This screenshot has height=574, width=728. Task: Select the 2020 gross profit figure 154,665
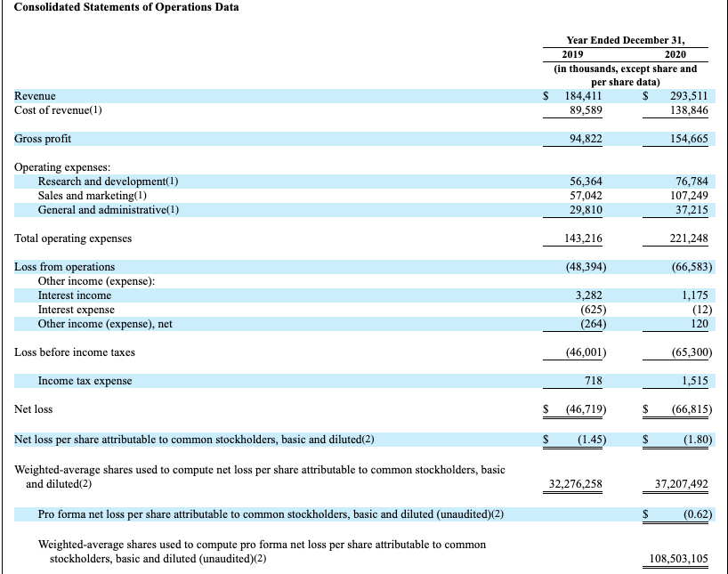(689, 139)
